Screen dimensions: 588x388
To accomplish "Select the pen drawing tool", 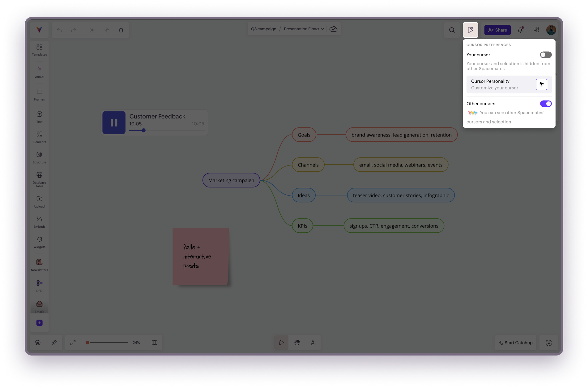I will (313, 343).
